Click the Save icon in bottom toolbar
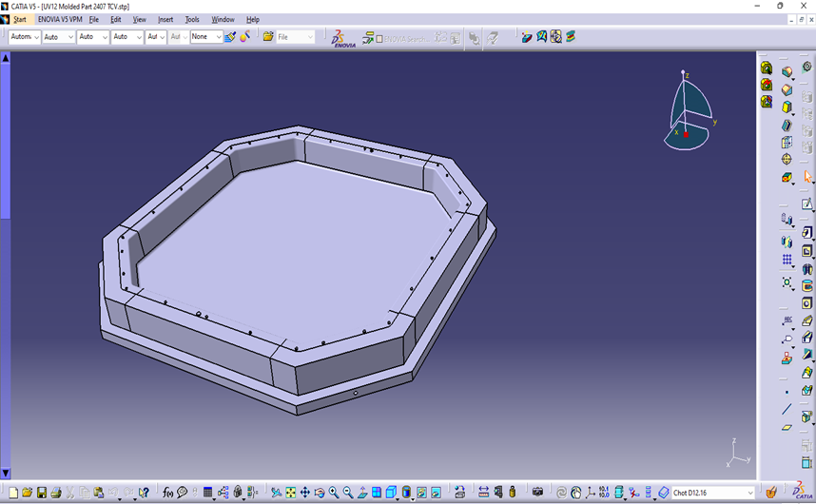The width and height of the screenshot is (816, 504). (x=42, y=493)
